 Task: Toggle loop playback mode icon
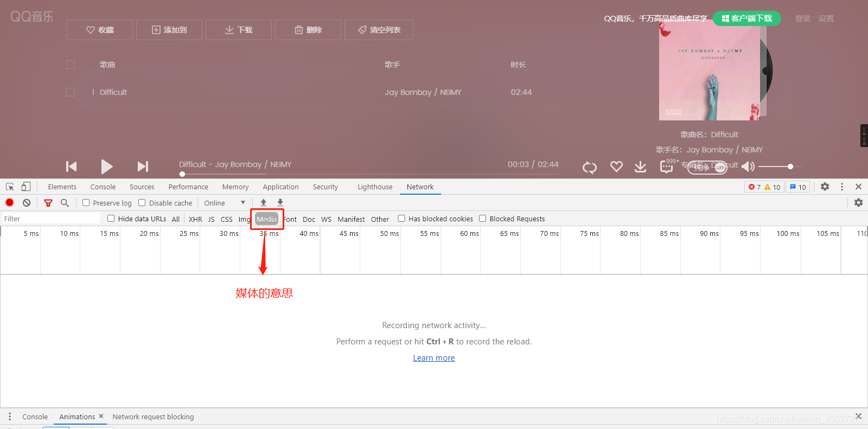tap(590, 167)
